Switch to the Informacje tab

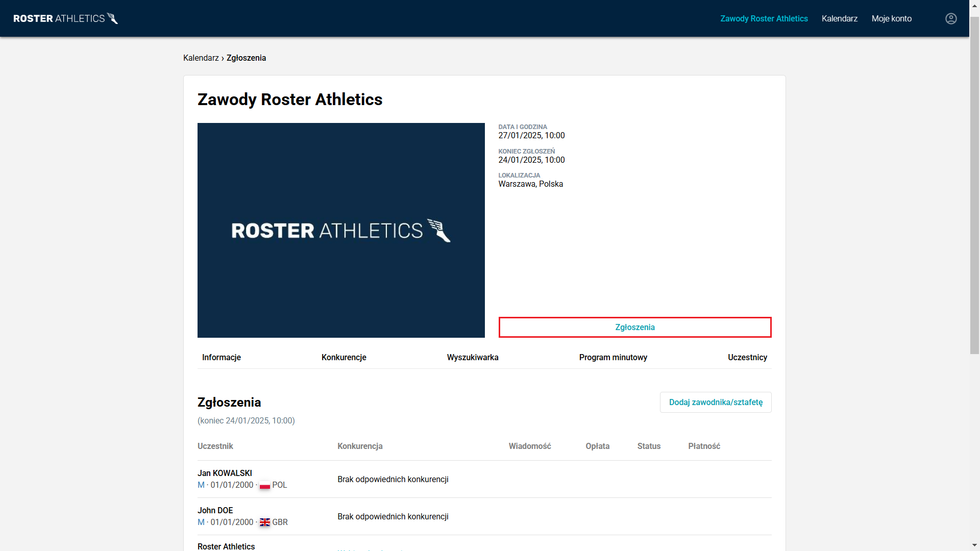pos(221,358)
